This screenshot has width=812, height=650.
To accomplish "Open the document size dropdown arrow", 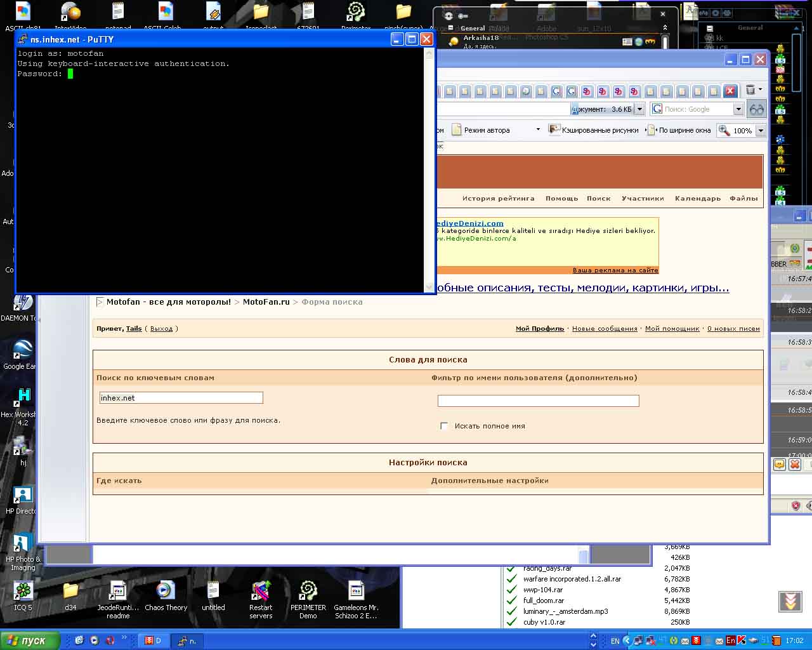I will coord(639,109).
